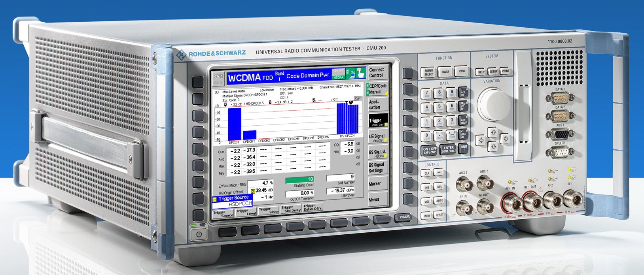This screenshot has width=644, height=275.
Task: Click the Rohde & Schwarz logo
Action: (x=182, y=55)
